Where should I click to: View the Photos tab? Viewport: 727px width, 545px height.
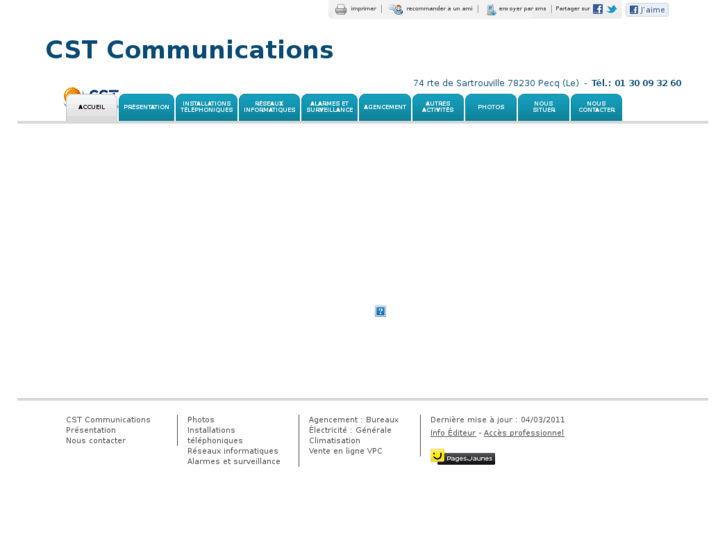(491, 108)
